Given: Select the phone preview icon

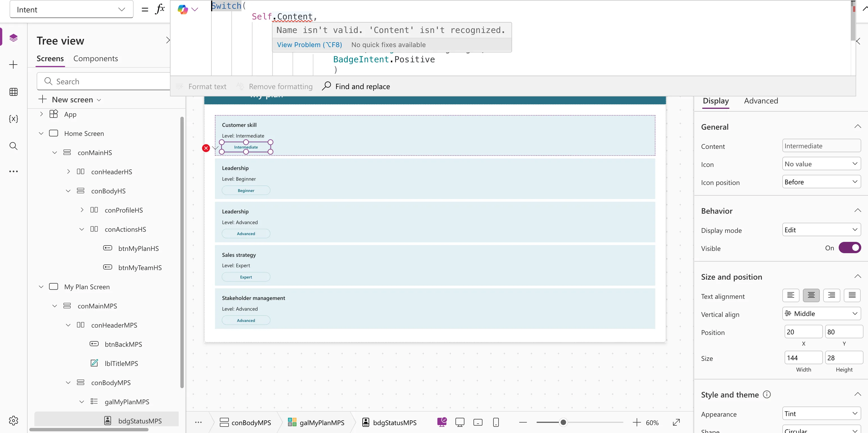Looking at the screenshot, I should click(496, 422).
